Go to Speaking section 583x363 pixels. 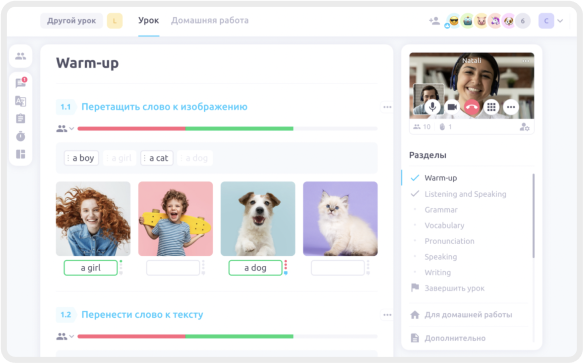[x=441, y=257]
